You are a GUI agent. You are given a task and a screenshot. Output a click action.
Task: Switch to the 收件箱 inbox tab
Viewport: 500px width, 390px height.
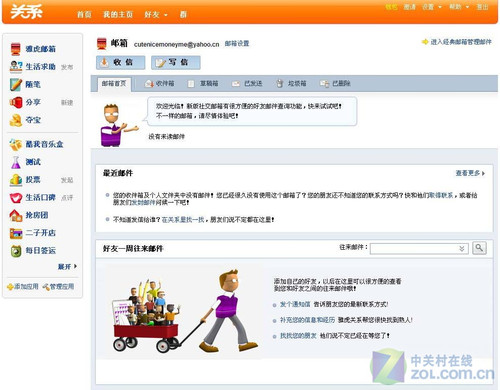click(160, 84)
